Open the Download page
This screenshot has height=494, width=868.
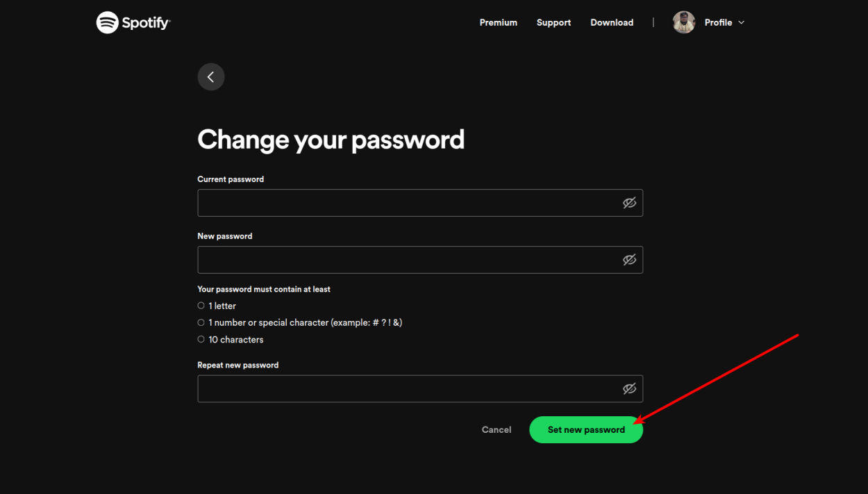point(612,22)
